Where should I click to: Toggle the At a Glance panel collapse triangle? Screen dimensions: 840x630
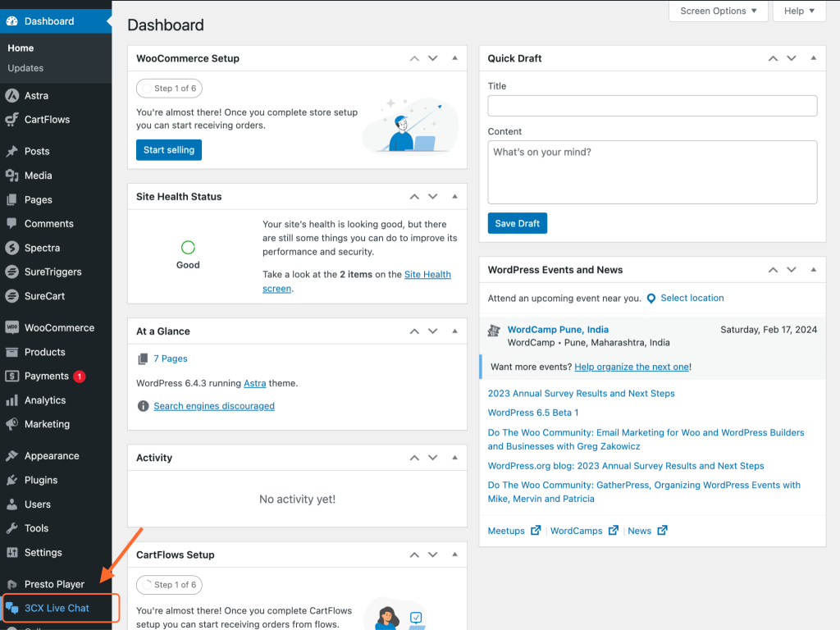click(453, 331)
